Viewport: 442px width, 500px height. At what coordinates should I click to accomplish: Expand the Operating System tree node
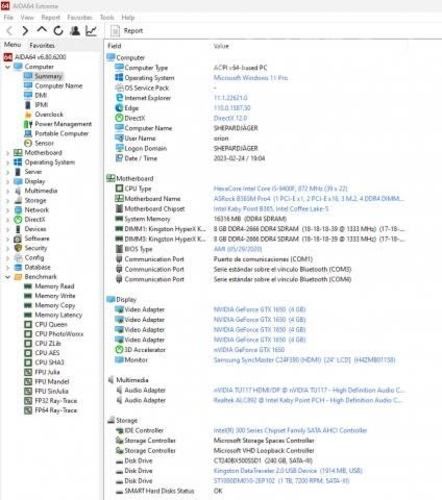[x=8, y=163]
